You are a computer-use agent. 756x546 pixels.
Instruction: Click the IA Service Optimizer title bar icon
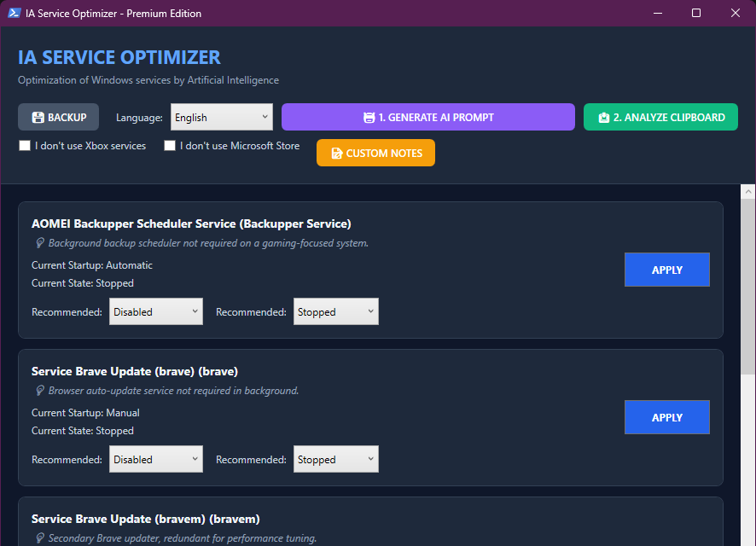point(13,13)
